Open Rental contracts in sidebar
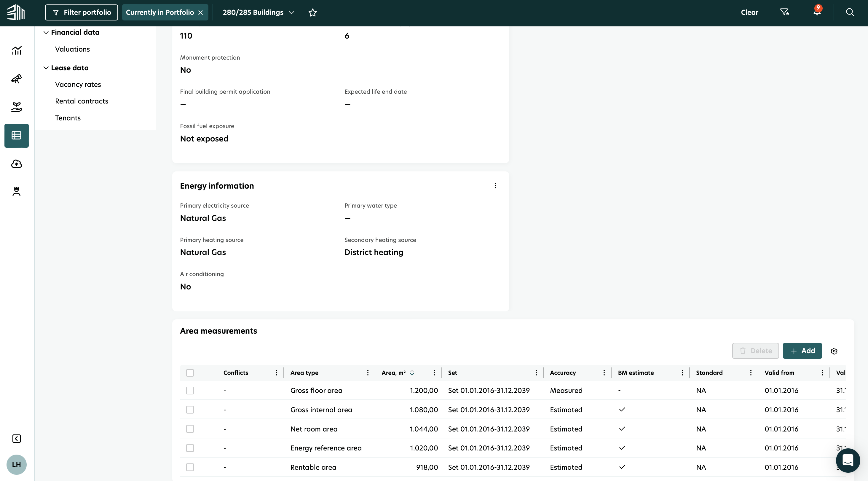The width and height of the screenshot is (868, 481). (82, 101)
